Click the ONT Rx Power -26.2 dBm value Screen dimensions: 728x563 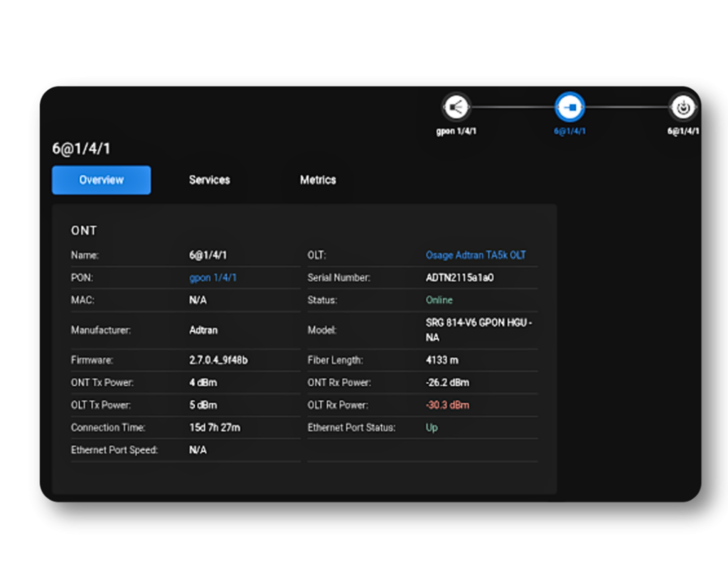point(447,382)
